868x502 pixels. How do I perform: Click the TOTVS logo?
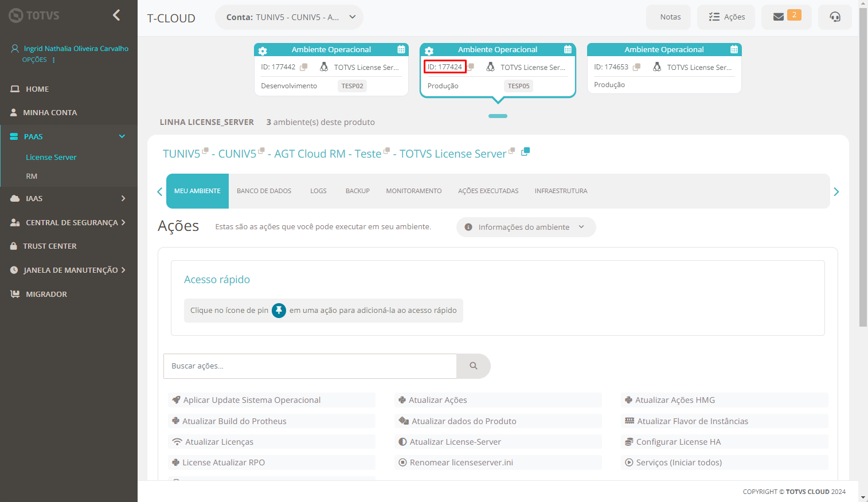pyautogui.click(x=34, y=15)
